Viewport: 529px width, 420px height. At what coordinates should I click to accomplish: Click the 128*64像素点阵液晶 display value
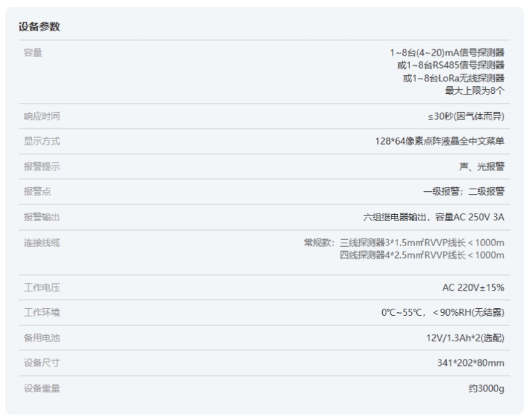pos(440,141)
